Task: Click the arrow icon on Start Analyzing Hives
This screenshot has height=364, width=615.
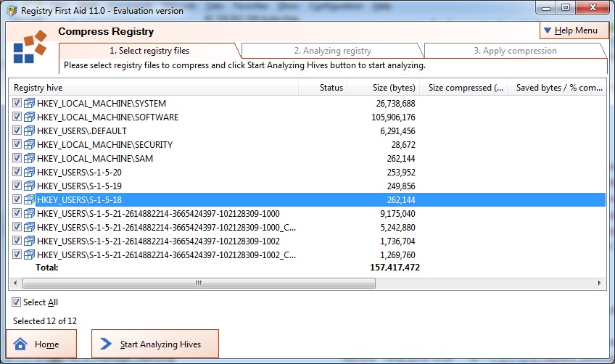Action: tap(105, 344)
